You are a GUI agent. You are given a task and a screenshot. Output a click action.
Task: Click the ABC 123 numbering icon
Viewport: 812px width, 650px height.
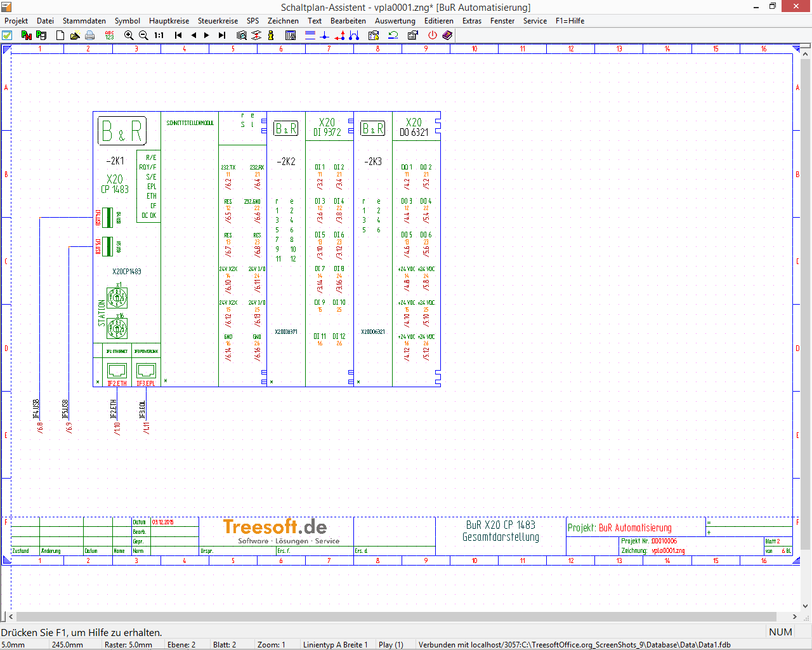109,36
